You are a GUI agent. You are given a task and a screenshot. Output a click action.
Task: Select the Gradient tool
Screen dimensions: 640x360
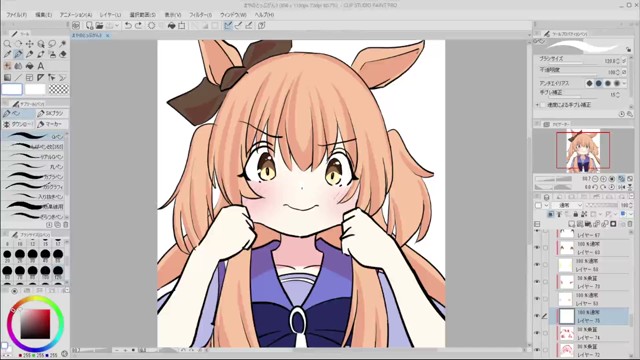[x=7, y=77]
